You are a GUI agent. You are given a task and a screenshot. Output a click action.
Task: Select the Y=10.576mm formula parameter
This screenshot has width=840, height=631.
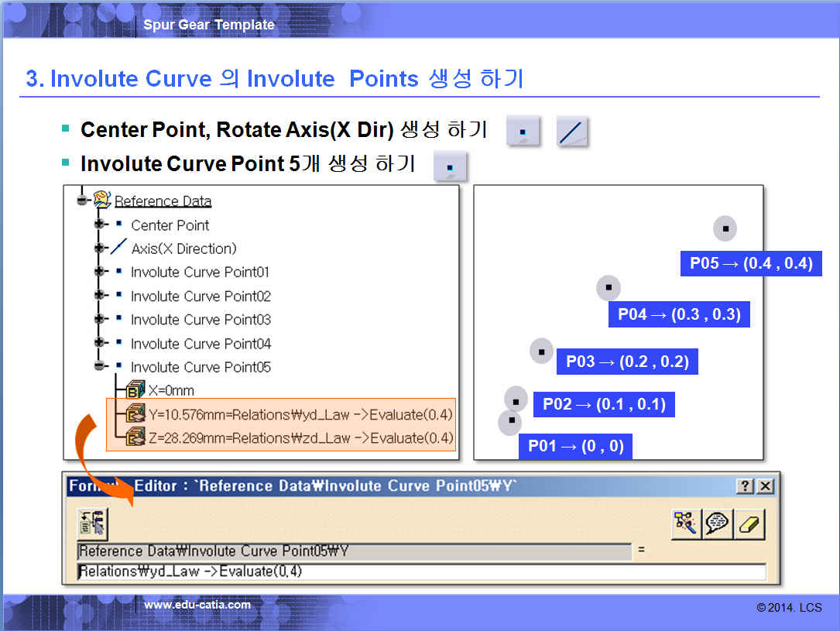[300, 414]
